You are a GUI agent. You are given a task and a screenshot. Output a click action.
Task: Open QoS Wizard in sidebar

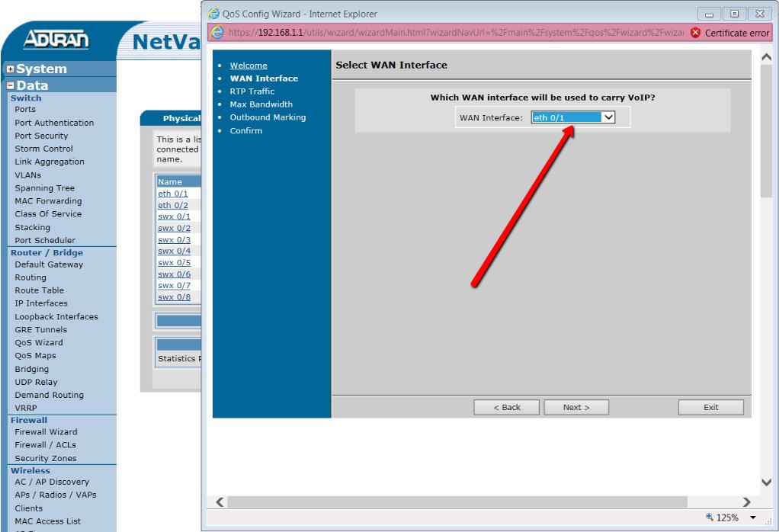pyautogui.click(x=39, y=342)
